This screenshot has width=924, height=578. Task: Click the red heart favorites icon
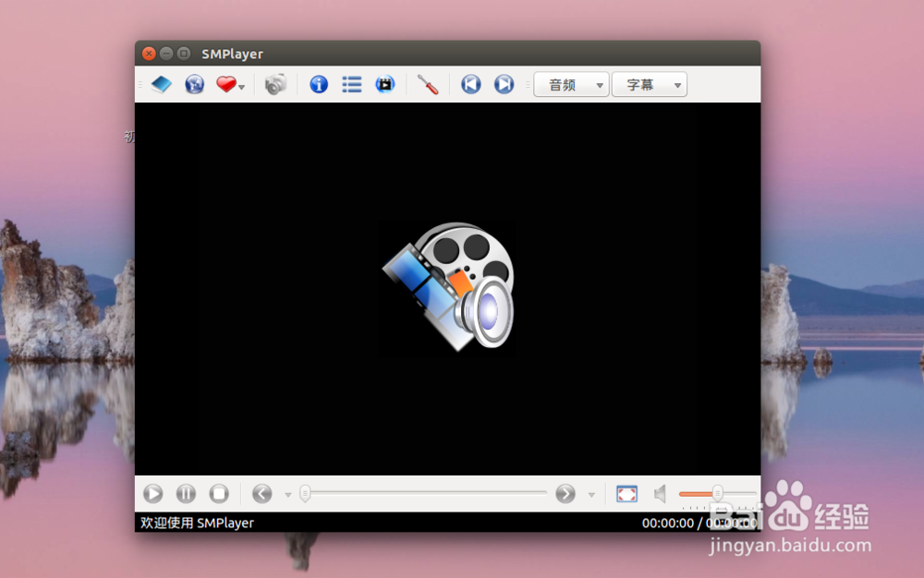pyautogui.click(x=225, y=85)
